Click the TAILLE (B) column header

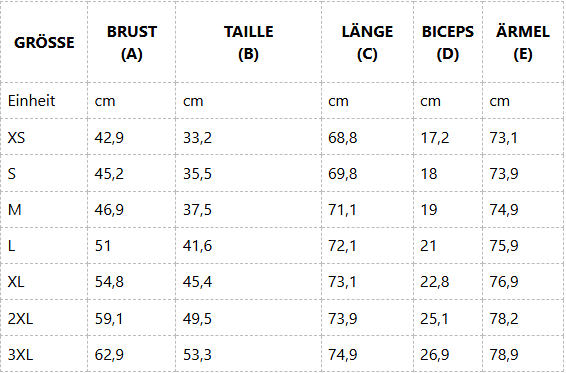[x=248, y=43]
